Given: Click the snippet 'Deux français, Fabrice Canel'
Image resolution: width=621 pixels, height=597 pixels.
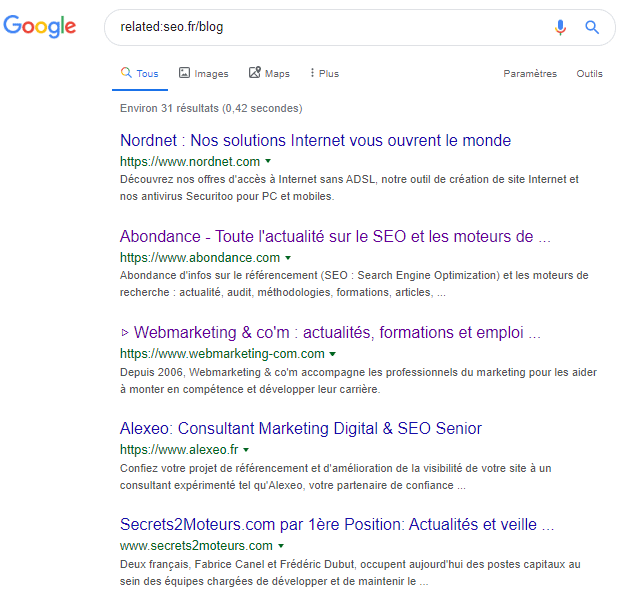Looking at the screenshot, I should pyautogui.click(x=351, y=573).
